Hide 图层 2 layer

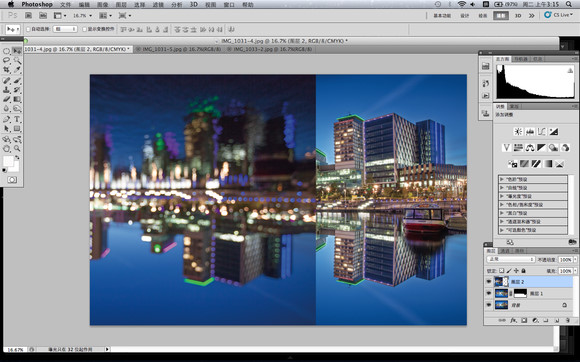coord(489,282)
